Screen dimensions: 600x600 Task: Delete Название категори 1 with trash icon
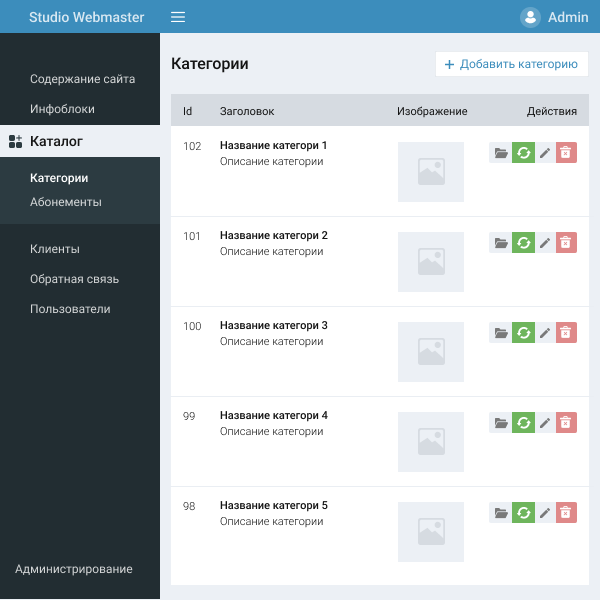(x=566, y=153)
